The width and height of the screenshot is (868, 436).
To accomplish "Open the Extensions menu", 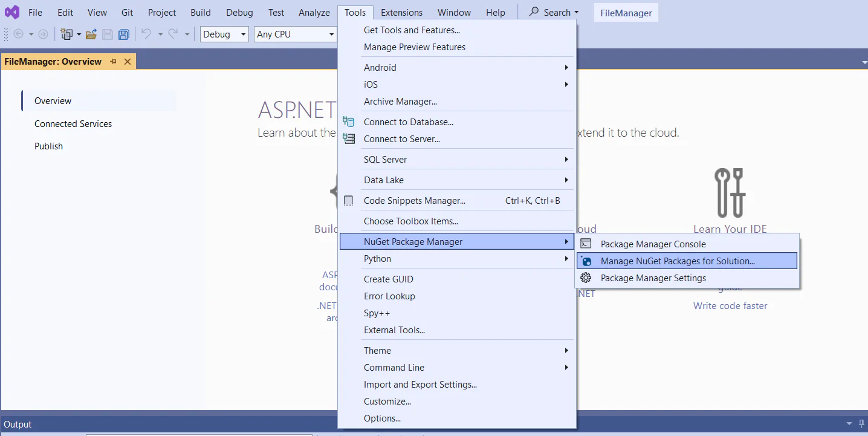I will pyautogui.click(x=402, y=12).
